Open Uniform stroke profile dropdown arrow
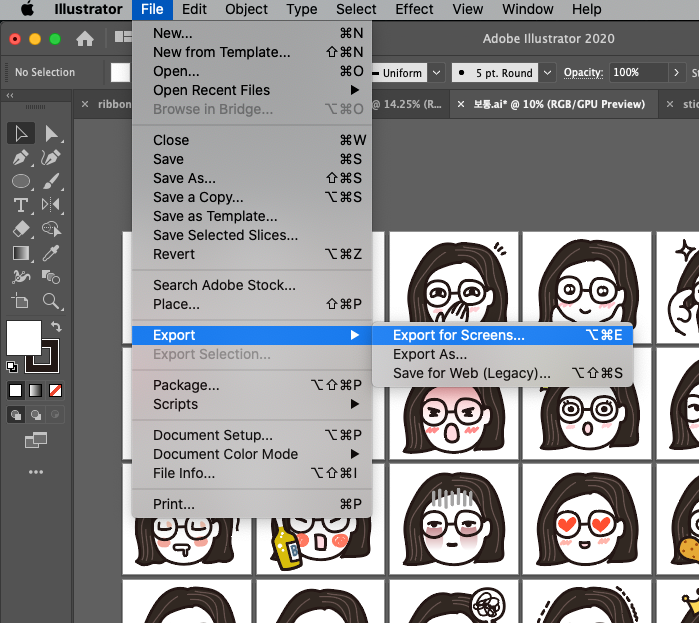 (436, 73)
